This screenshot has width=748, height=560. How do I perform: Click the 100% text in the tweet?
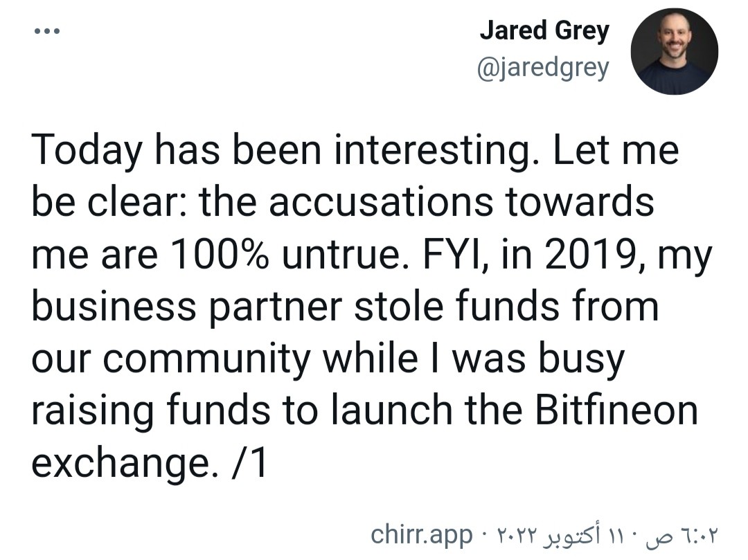pyautogui.click(x=217, y=254)
